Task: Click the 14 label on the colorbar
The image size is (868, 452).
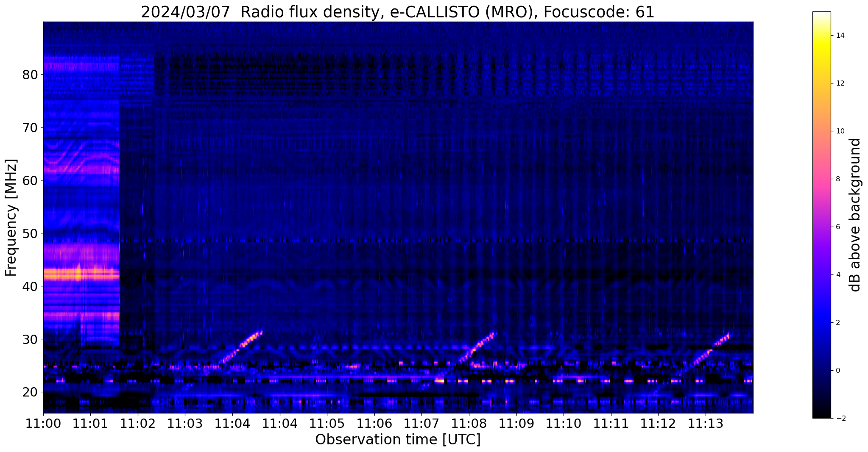Action: coord(840,36)
